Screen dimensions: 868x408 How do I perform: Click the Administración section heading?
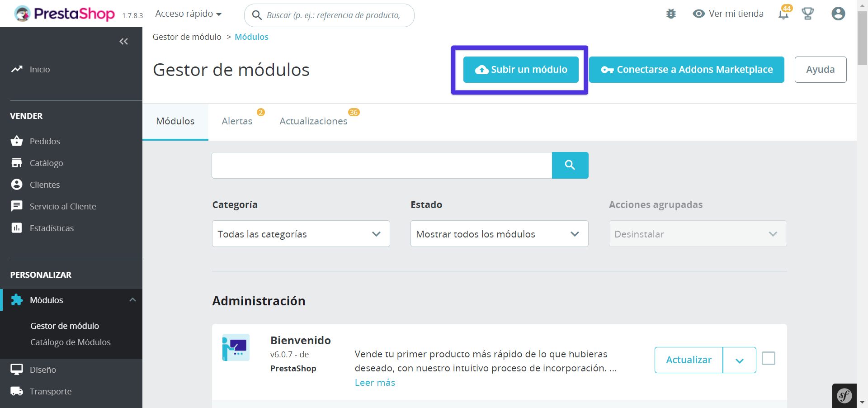point(259,301)
